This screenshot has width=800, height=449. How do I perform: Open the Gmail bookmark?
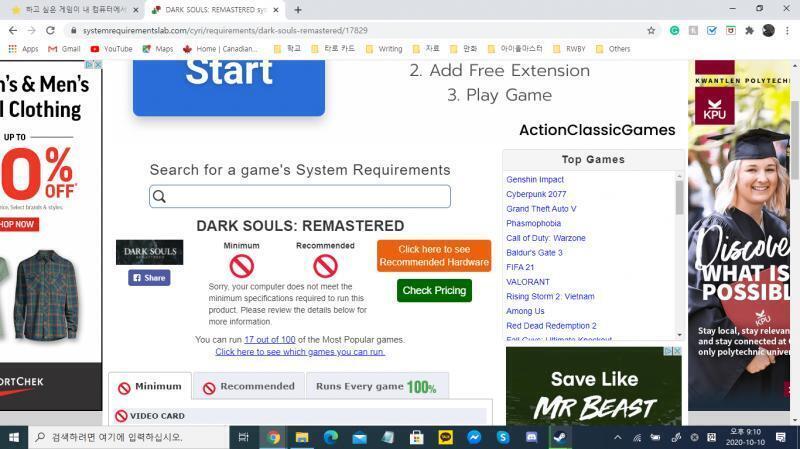(x=64, y=49)
